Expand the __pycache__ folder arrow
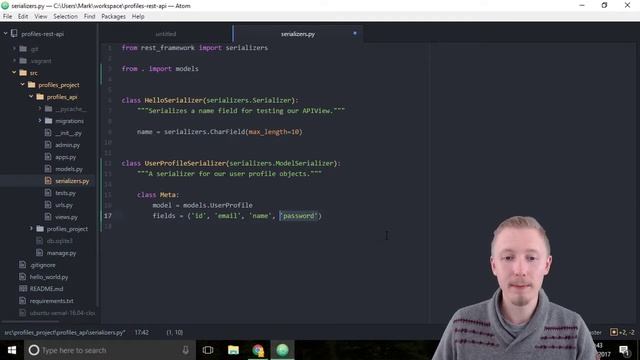 pyautogui.click(x=40, y=109)
